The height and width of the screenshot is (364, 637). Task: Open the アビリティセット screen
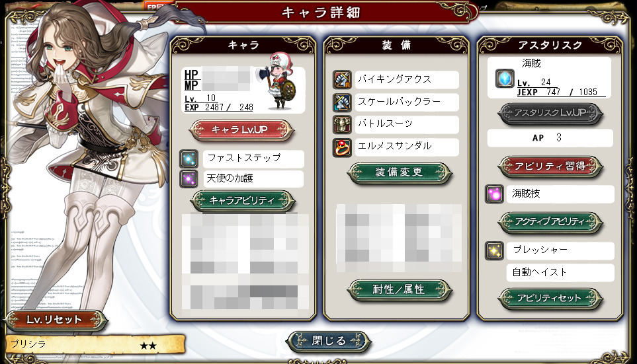pos(550,298)
